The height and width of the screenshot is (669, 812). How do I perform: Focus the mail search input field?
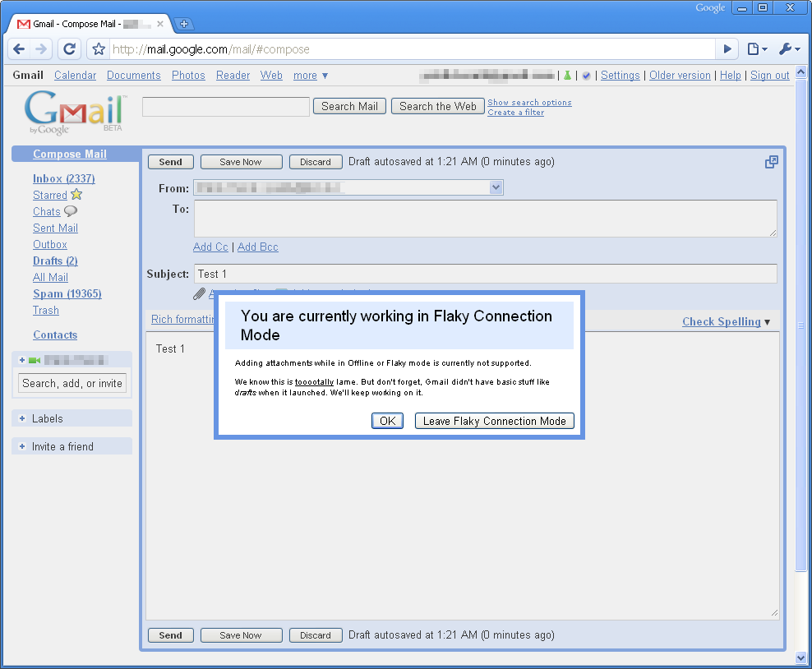(x=226, y=107)
